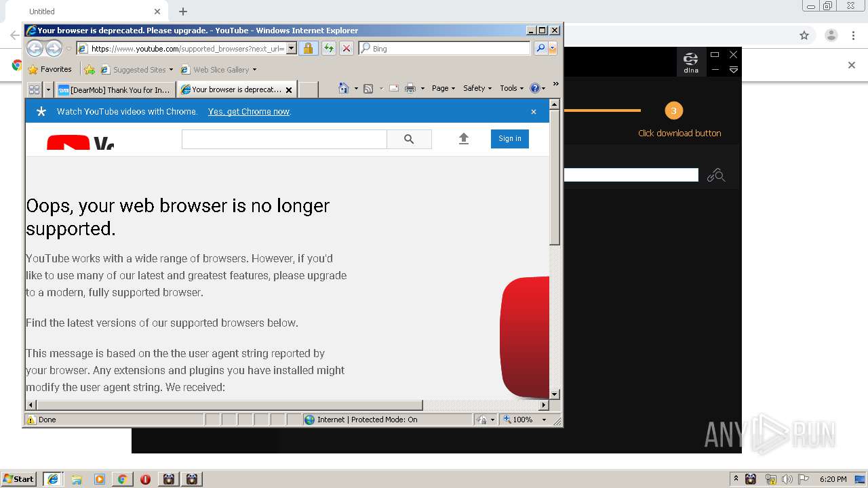Open the Tools menu

[x=511, y=88]
